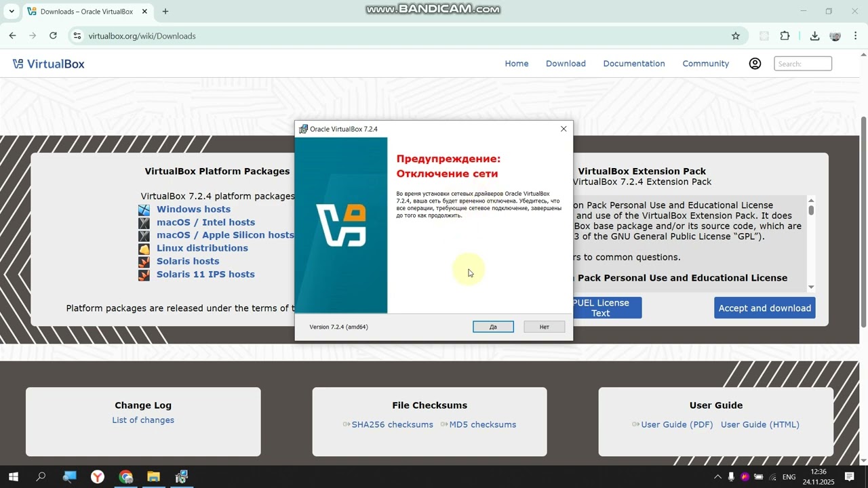Screen dimensions: 868x488
Task: Open Windows taskbar search
Action: coord(41,477)
